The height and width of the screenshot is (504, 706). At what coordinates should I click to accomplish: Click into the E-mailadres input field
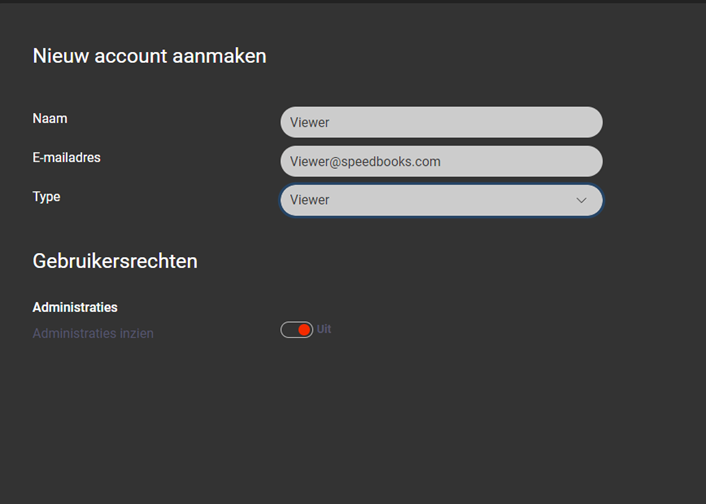441,161
